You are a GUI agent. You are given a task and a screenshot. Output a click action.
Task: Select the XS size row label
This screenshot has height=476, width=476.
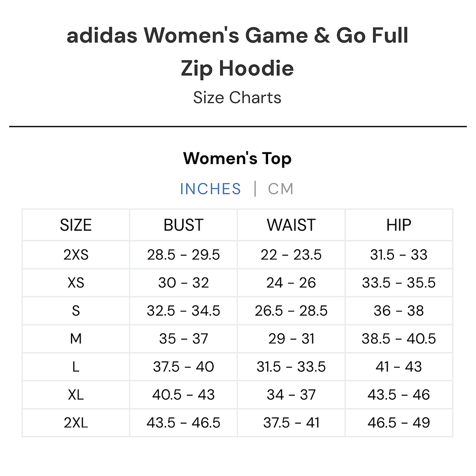pos(76,283)
